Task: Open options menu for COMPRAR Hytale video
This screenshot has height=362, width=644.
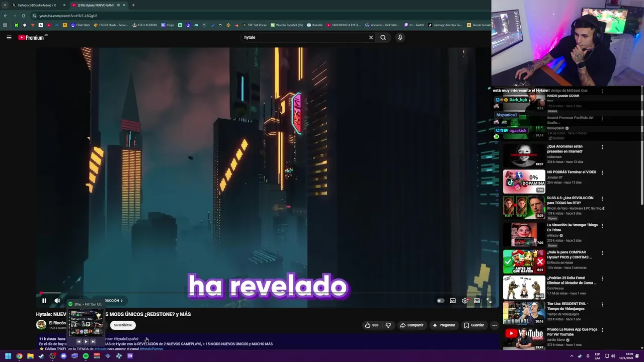Action: click(602, 253)
